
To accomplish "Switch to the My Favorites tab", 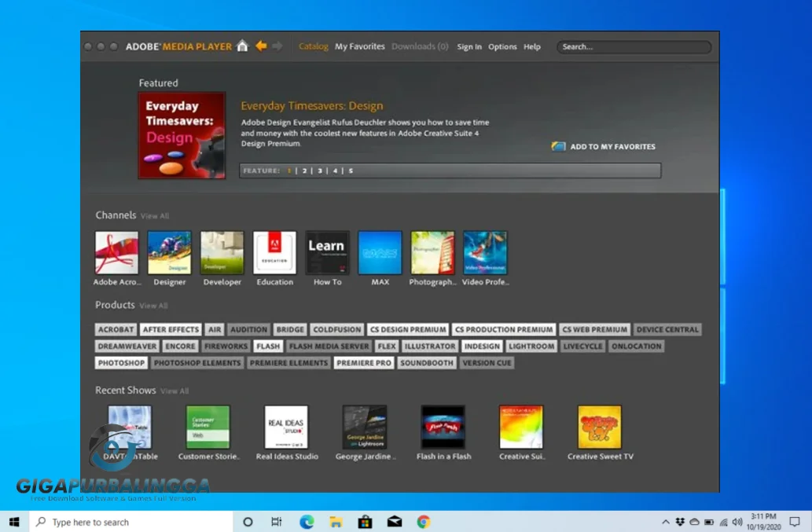I will click(x=359, y=46).
